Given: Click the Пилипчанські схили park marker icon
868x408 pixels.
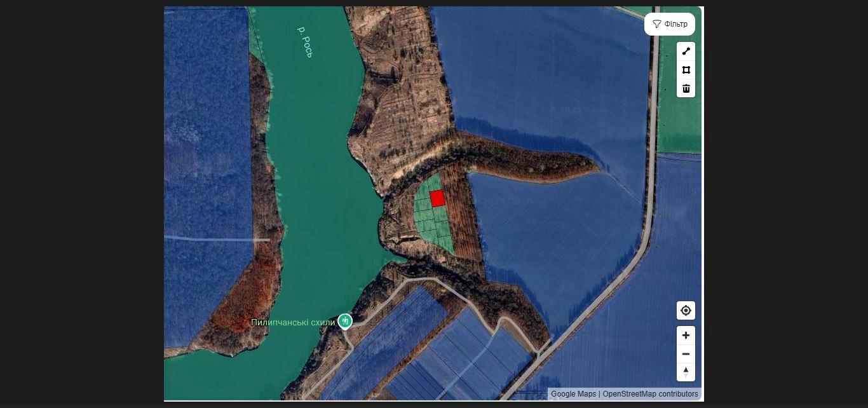Looking at the screenshot, I should (345, 322).
